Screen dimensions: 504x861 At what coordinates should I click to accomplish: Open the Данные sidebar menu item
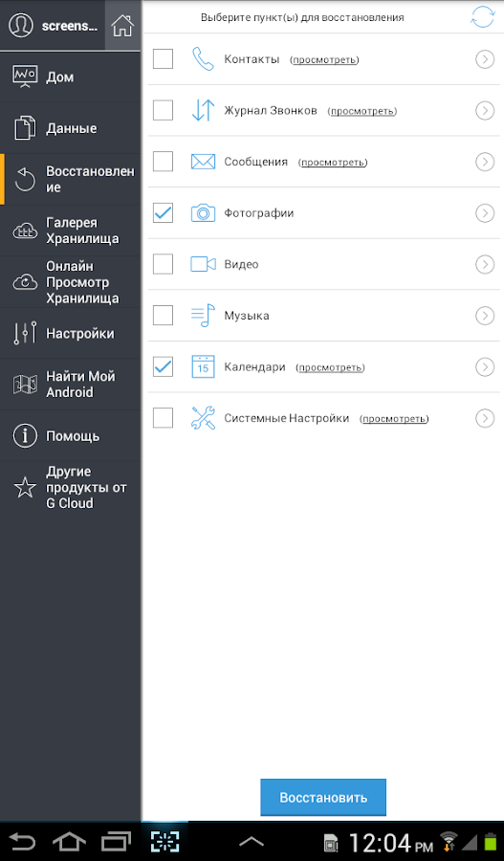point(70,128)
